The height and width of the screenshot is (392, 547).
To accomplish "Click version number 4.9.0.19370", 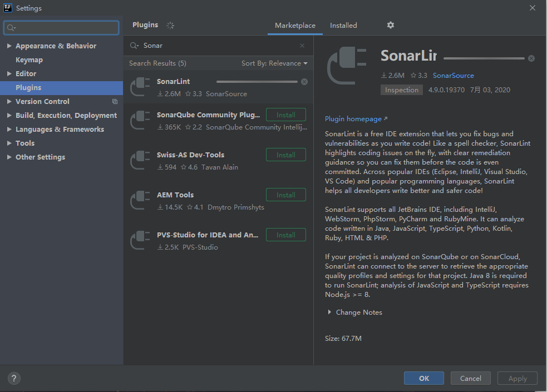I will (446, 90).
